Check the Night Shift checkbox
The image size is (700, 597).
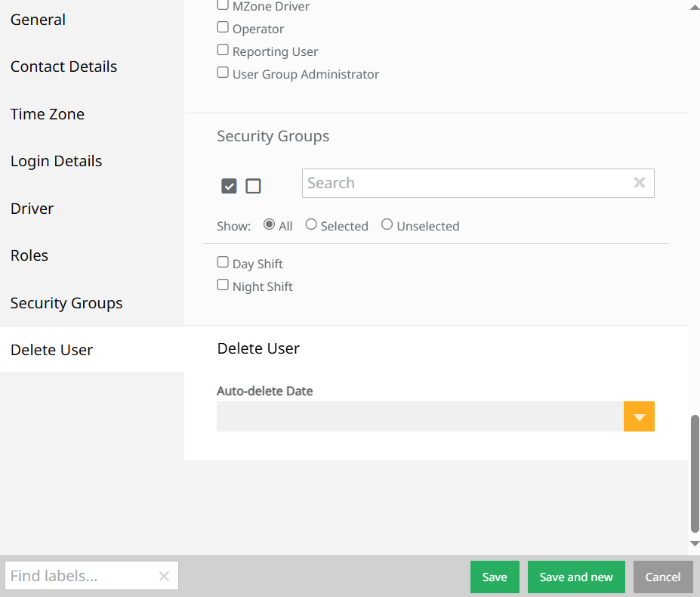pyautogui.click(x=223, y=285)
